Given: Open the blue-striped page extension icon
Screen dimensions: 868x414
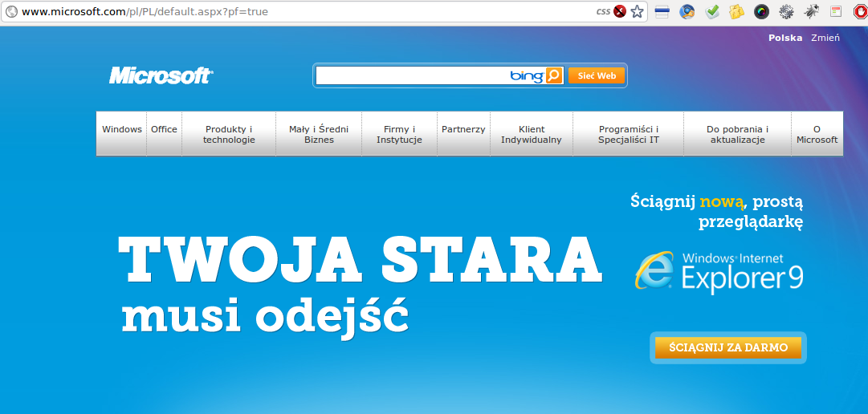Looking at the screenshot, I should coord(662,11).
